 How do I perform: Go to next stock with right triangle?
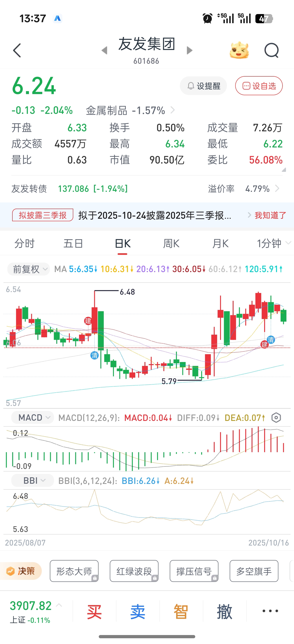(189, 50)
